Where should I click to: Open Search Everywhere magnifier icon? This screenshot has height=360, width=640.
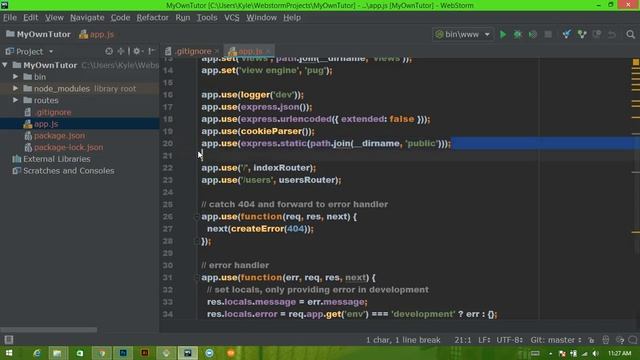pyautogui.click(x=631, y=35)
